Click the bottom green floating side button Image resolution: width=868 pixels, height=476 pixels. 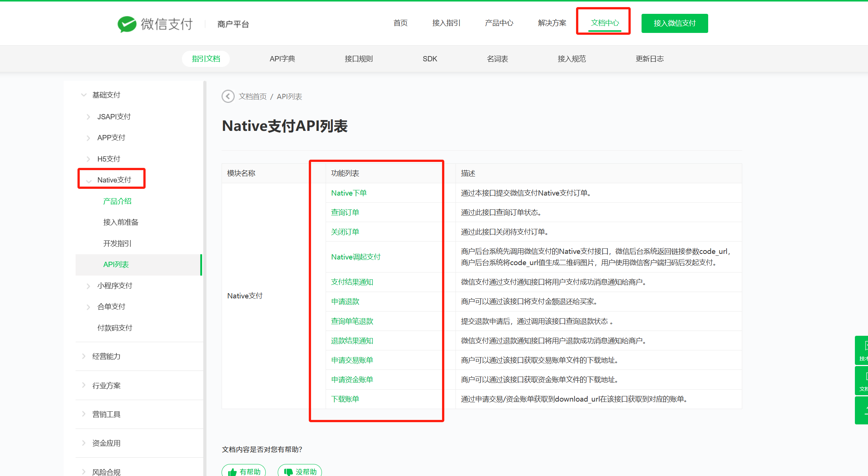[x=862, y=411]
